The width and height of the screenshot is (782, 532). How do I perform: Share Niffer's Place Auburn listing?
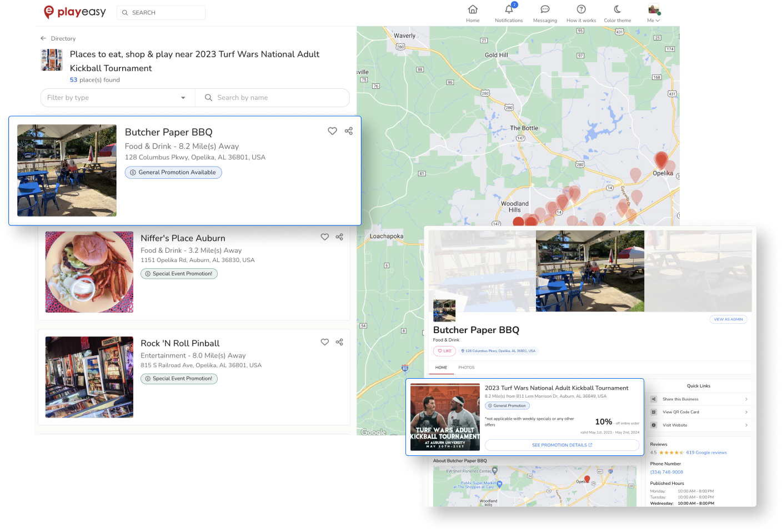[x=339, y=237]
